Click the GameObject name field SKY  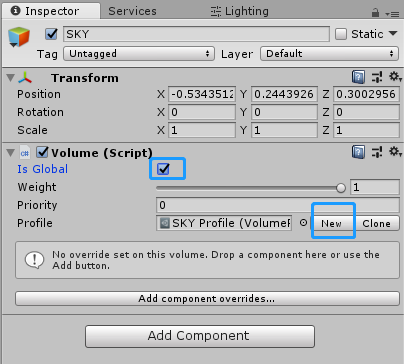(196, 34)
